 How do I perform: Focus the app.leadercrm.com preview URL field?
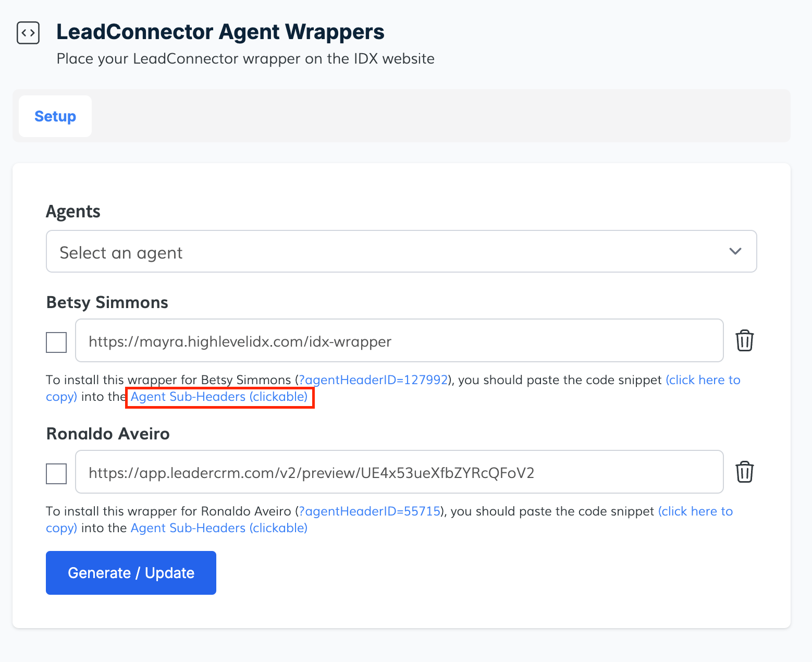pyautogui.click(x=399, y=472)
